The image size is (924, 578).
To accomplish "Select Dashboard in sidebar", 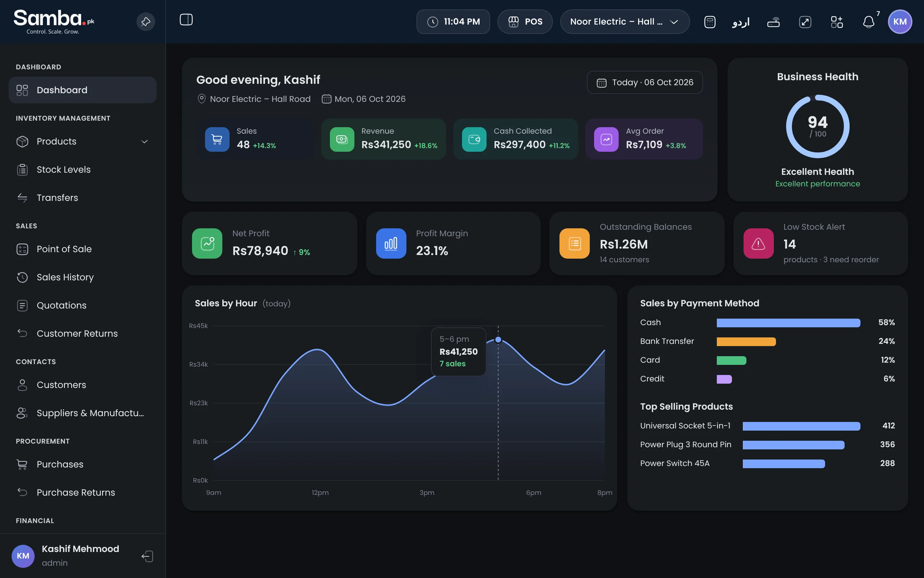I will point(82,90).
